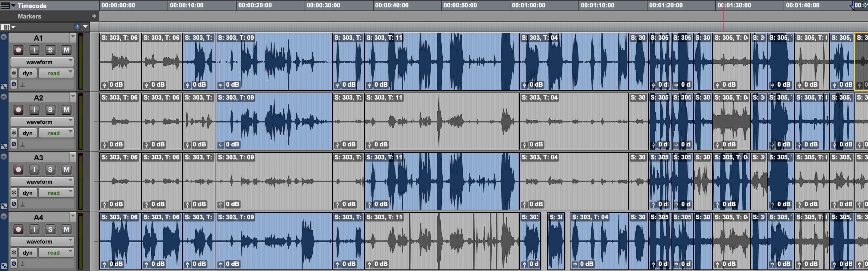Click the Edit window column view icon
The image size is (868, 271).
(6, 27)
